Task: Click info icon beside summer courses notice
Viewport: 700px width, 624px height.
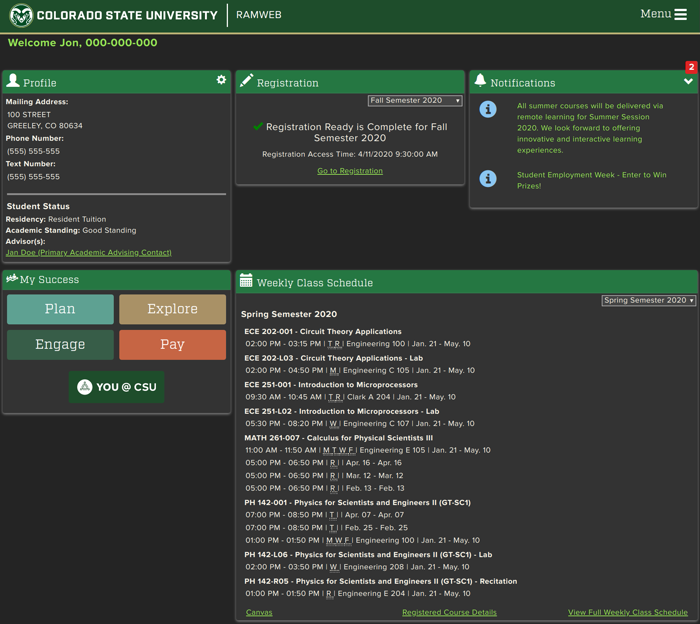Action: click(x=488, y=109)
